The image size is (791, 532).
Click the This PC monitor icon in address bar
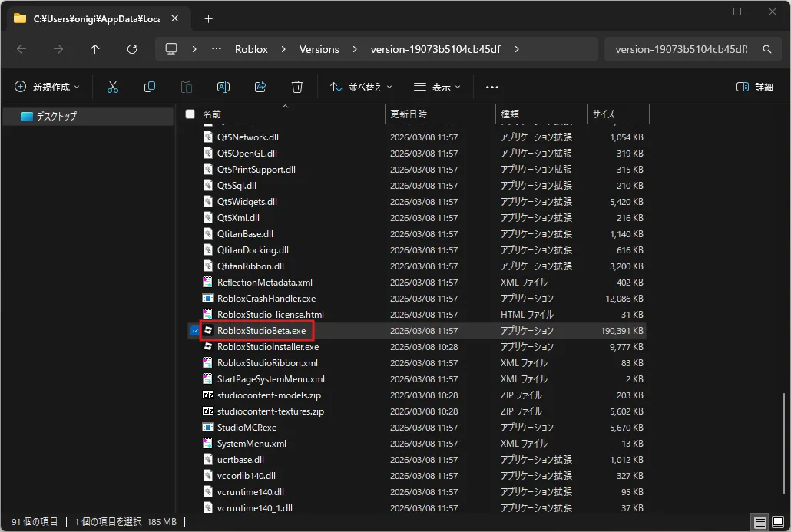coord(171,49)
